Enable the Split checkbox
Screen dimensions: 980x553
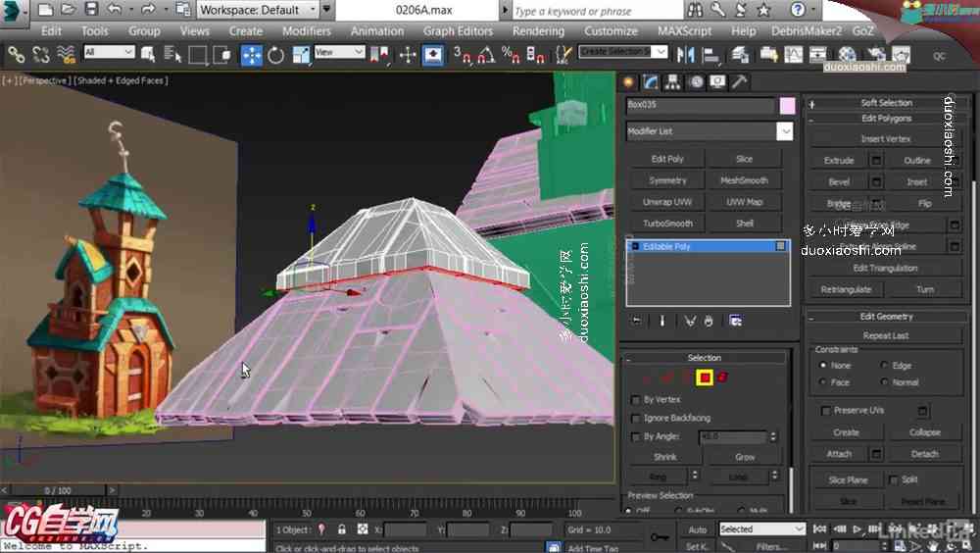click(894, 479)
